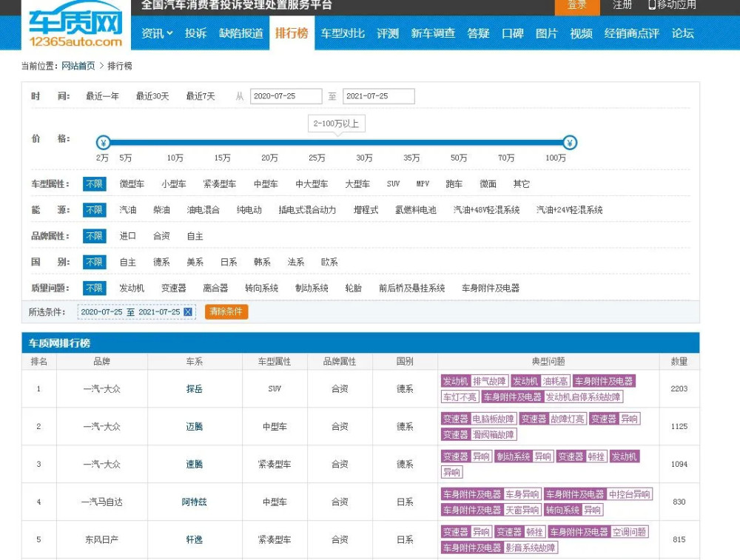Select the 排行榜 tab
Viewport: 740px width, 560px height.
[292, 33]
